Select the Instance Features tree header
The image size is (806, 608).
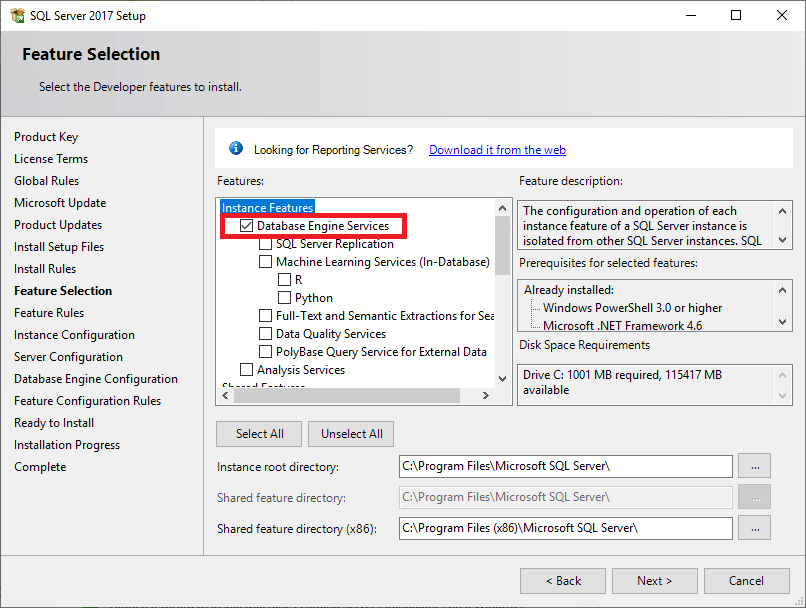(268, 207)
